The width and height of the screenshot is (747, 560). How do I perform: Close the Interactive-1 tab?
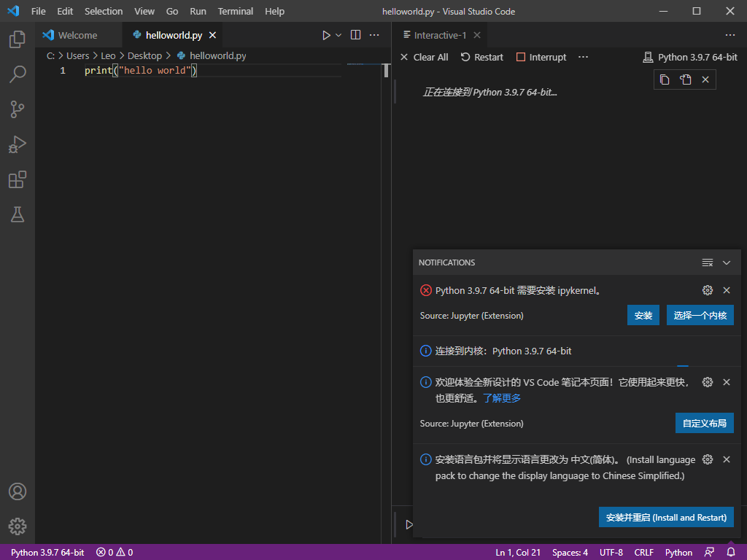[477, 35]
